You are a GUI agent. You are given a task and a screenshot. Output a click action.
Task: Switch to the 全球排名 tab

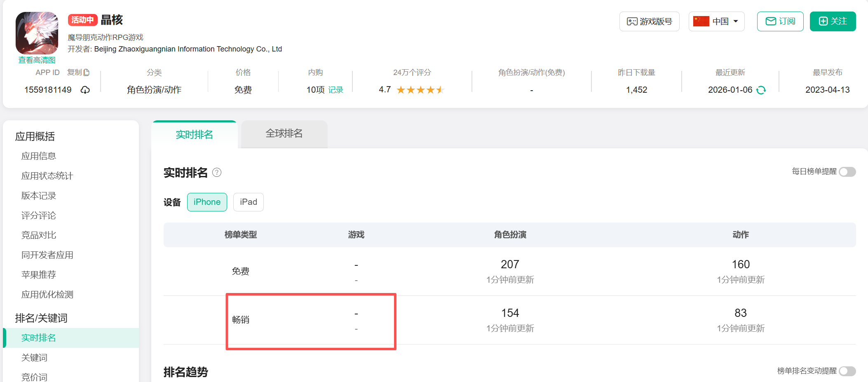click(284, 134)
